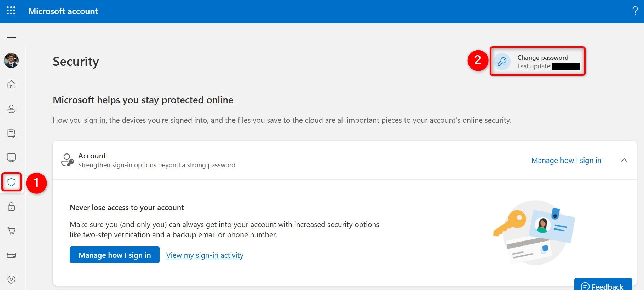Screen dimensions: 644x290
Task: Open the location pin sidebar icon
Action: coord(11,280)
